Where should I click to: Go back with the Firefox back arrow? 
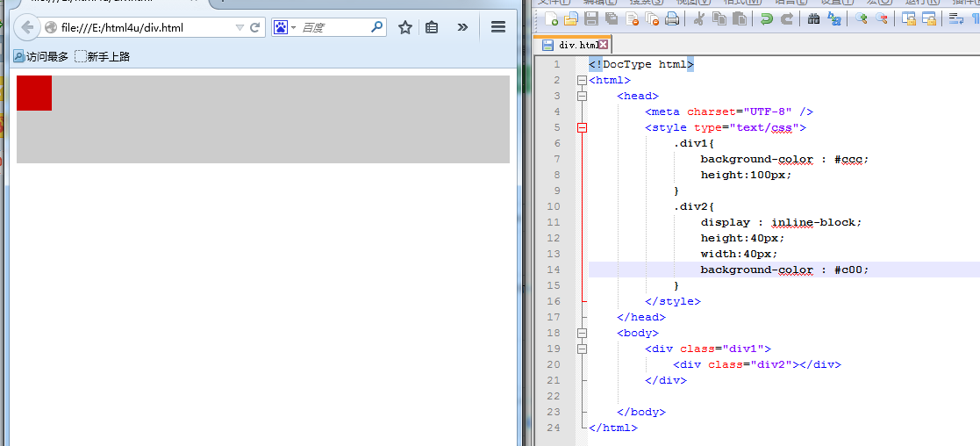point(27,27)
